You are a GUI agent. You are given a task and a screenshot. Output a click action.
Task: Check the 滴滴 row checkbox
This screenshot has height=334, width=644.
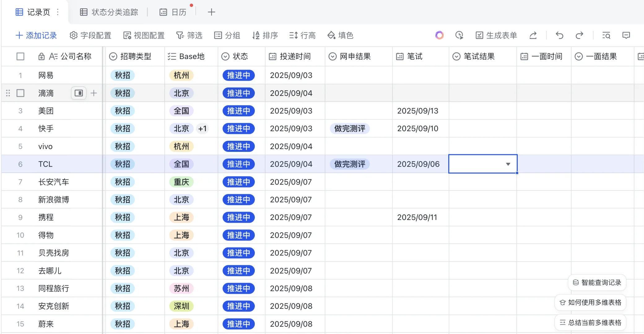pyautogui.click(x=20, y=93)
